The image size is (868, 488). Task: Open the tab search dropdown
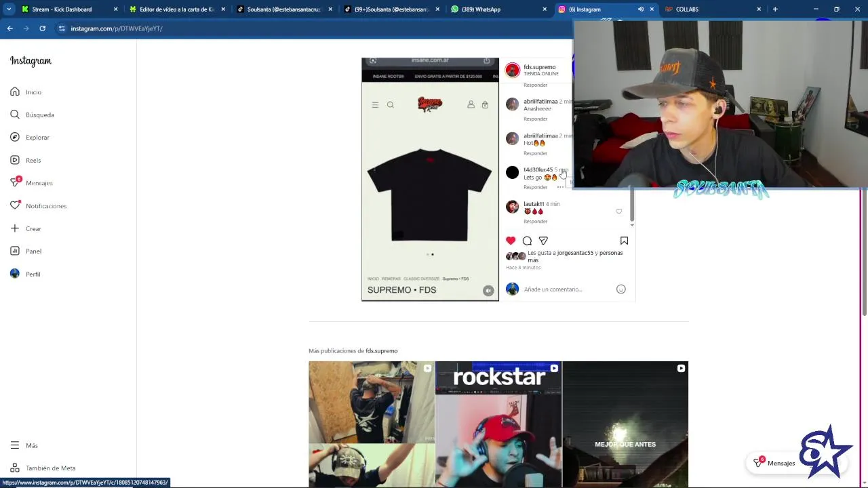[x=9, y=9]
